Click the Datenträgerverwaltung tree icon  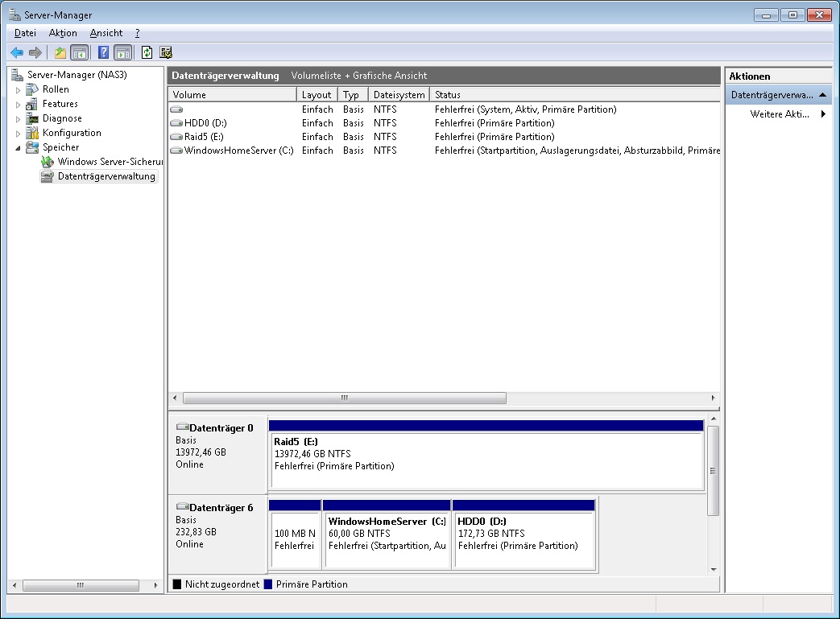click(x=48, y=176)
